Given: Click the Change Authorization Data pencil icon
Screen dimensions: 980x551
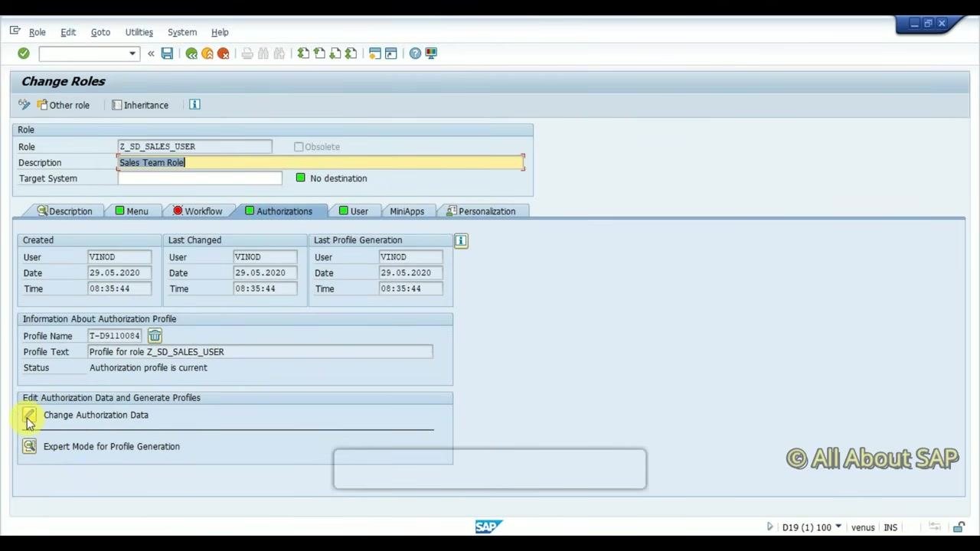Looking at the screenshot, I should [29, 416].
